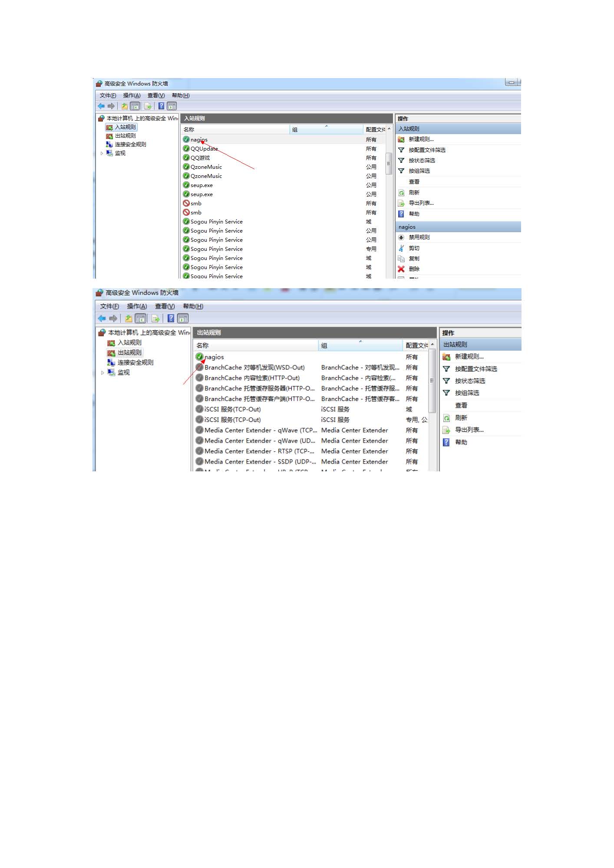Expand 监视 node in inbound window tree
Viewport: 614px width, 868px height.
(102, 153)
